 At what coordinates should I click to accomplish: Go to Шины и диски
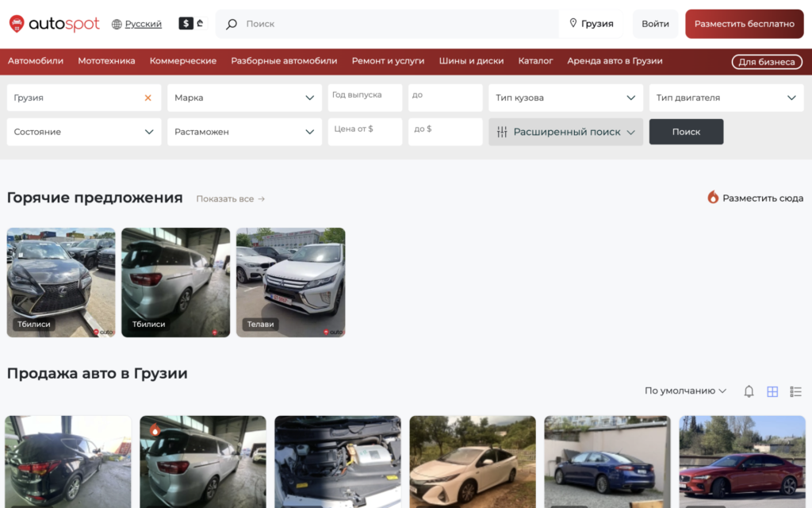point(471,60)
